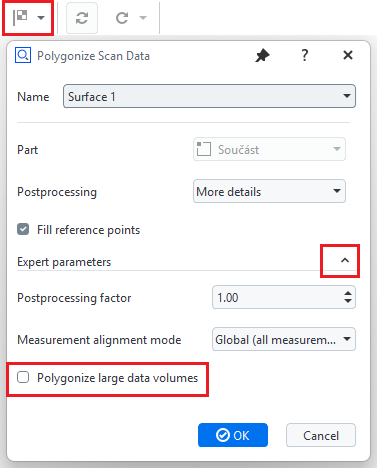Click the refresh arrows toolbar icon
Image resolution: width=377 pixels, height=468 pixels.
pyautogui.click(x=82, y=18)
